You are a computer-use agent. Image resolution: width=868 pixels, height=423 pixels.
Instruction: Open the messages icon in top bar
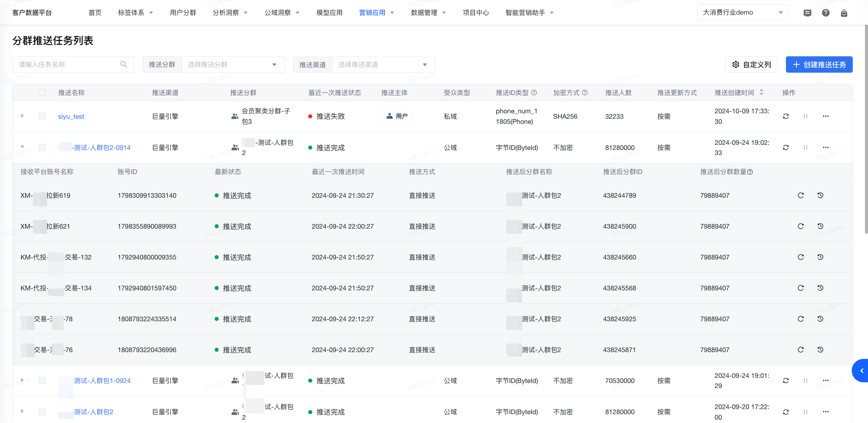point(807,13)
